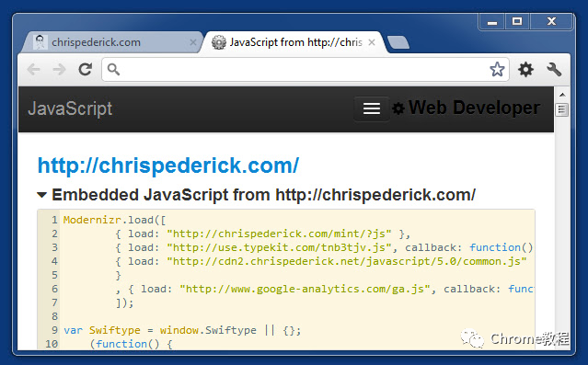Screen dimensions: 588x365
Task: Open the http://chrispederick.com/ blue link
Action: [x=168, y=165]
